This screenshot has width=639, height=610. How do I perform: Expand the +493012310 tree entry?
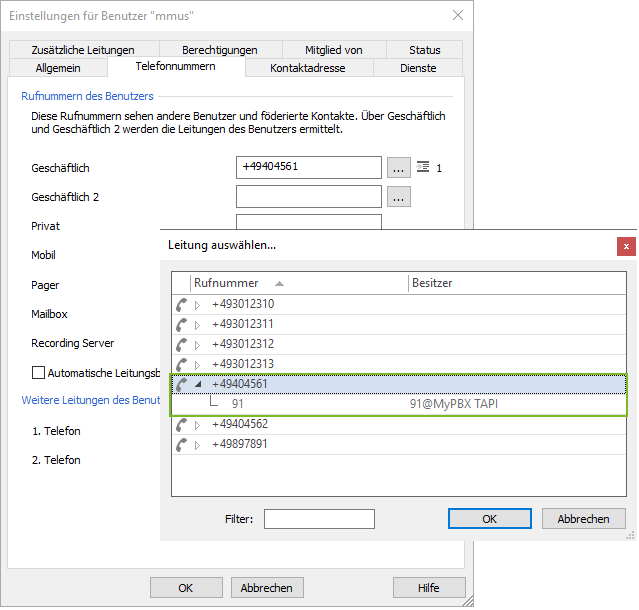point(197,304)
